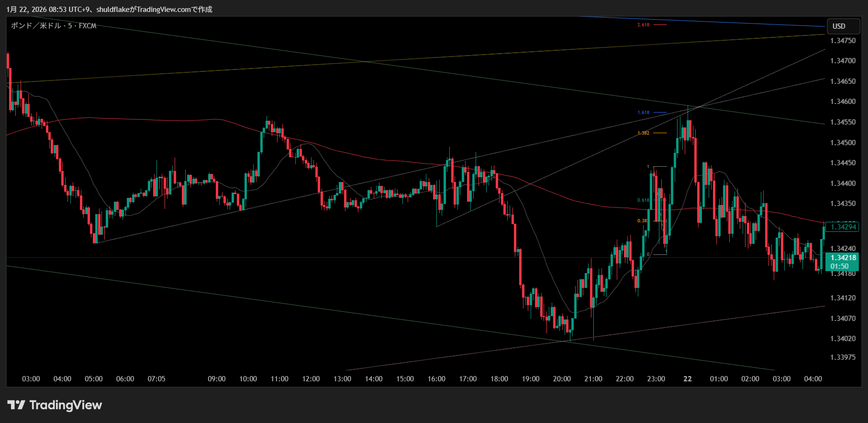Select the green 0.618 Fibonacci level label
The height and width of the screenshot is (423, 868).
(643, 200)
